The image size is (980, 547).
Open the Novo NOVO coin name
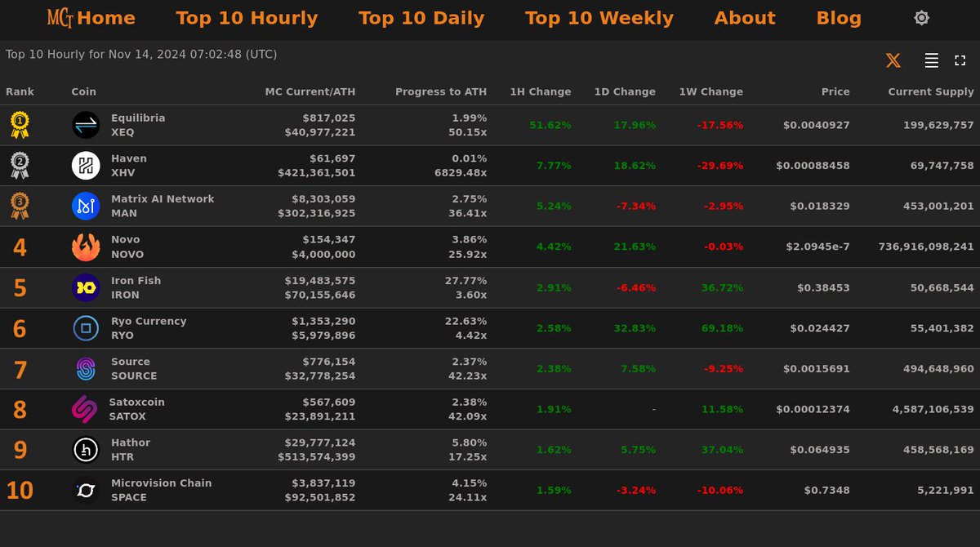tap(126, 247)
